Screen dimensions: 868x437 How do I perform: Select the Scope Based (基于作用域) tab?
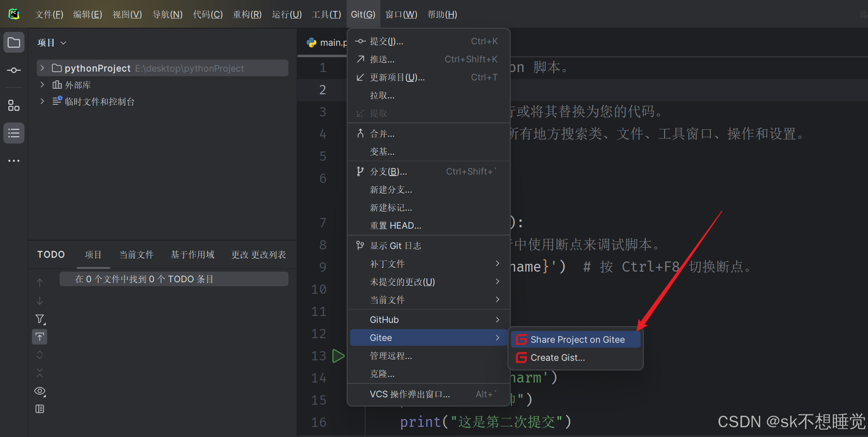point(192,255)
